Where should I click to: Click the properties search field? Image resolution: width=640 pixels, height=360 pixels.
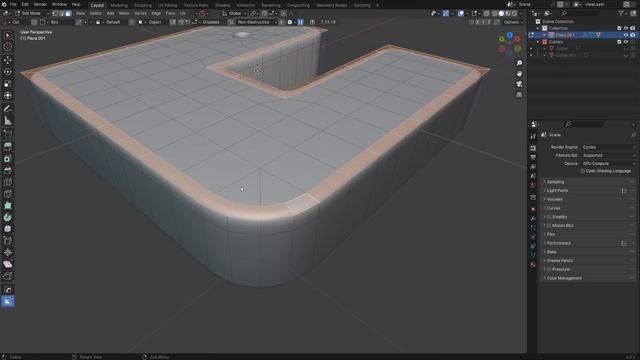tap(584, 124)
